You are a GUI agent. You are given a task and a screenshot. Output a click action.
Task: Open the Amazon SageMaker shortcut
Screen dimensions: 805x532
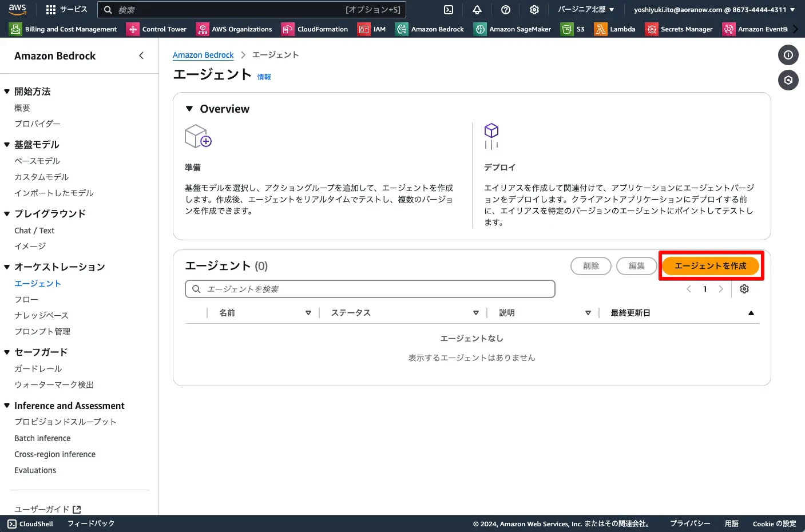pyautogui.click(x=513, y=29)
